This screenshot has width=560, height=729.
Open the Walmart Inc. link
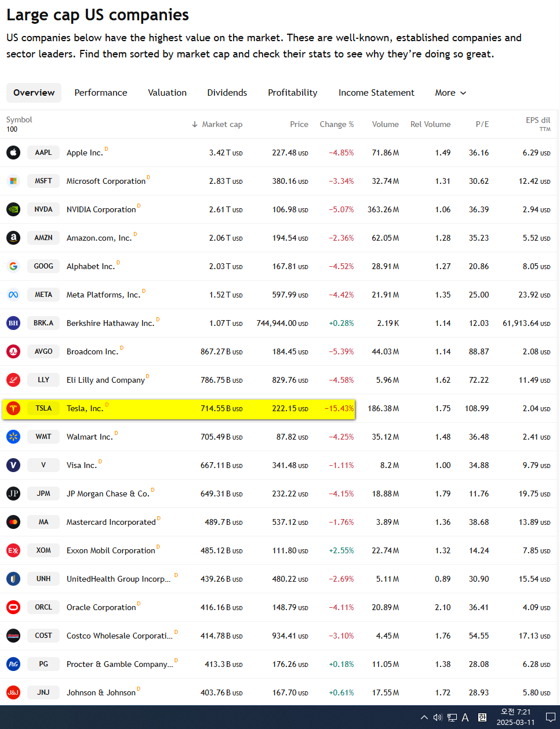click(90, 437)
